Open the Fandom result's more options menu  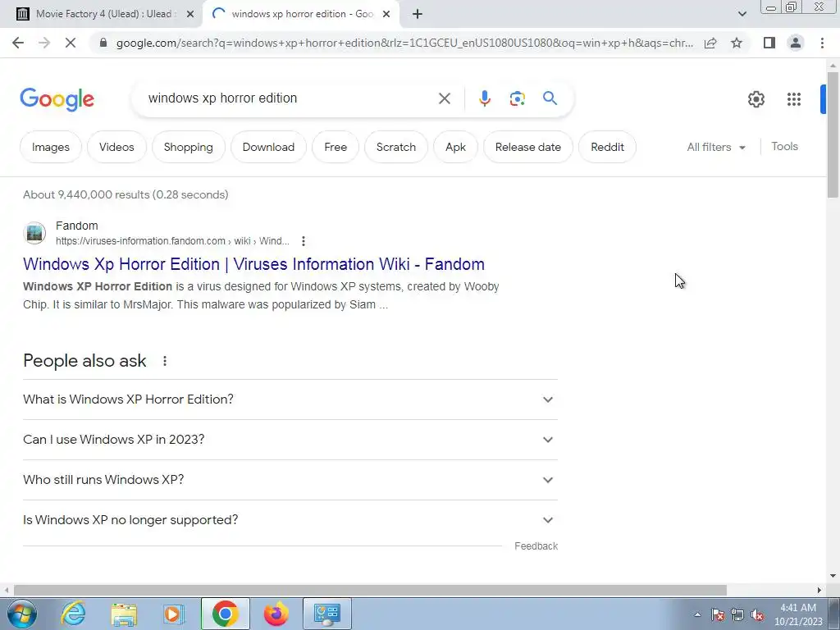(x=304, y=241)
